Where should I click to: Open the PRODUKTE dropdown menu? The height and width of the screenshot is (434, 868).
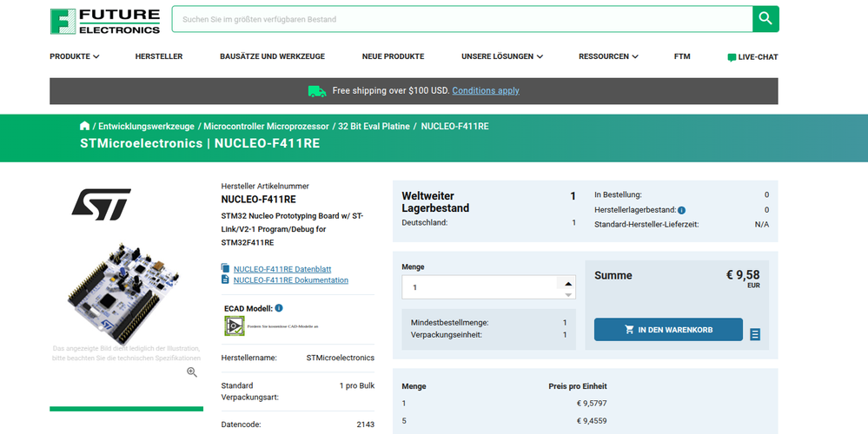(74, 56)
